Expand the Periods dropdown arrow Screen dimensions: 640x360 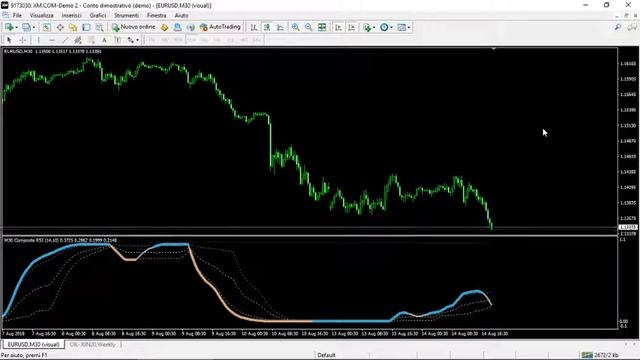[391, 27]
